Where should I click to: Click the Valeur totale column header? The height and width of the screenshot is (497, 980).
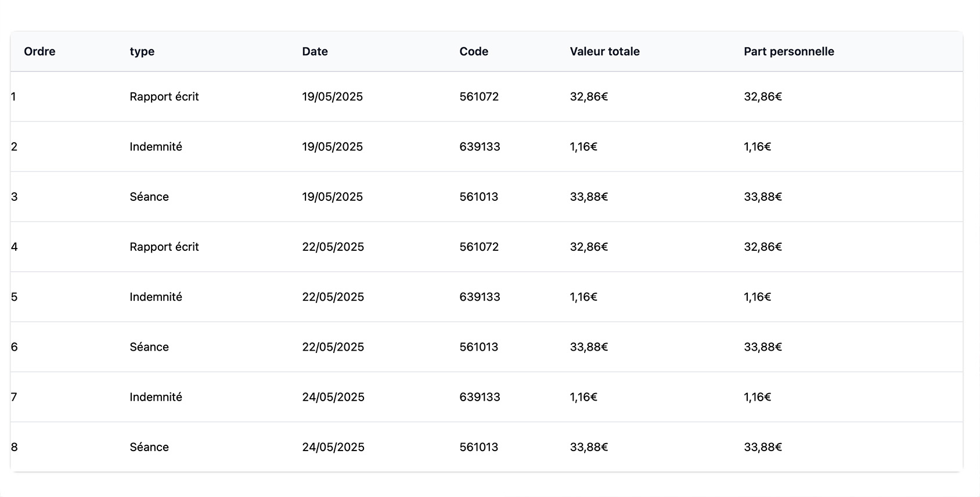click(604, 52)
